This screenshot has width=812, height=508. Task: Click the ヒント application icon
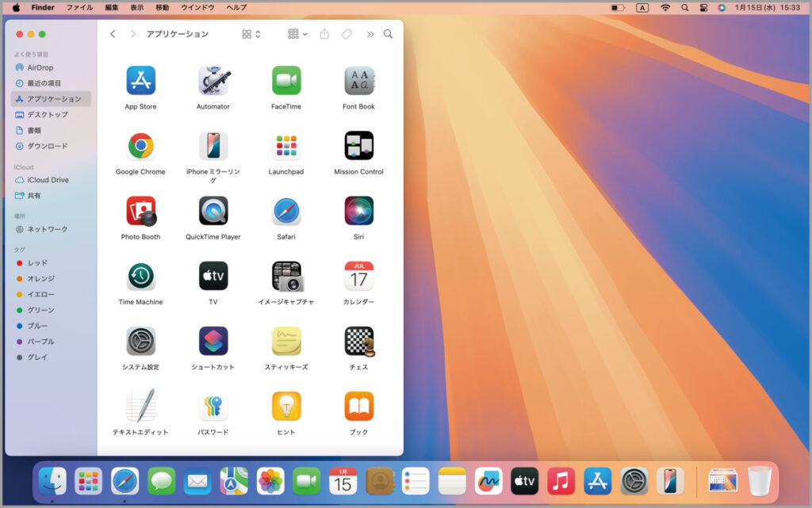pyautogui.click(x=285, y=407)
